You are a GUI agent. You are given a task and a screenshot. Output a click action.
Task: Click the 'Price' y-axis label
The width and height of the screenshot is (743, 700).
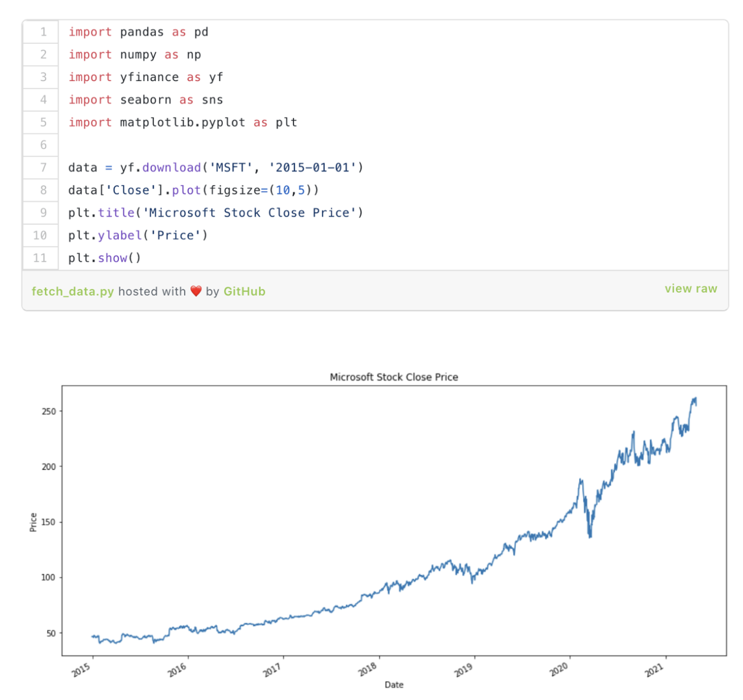point(33,522)
